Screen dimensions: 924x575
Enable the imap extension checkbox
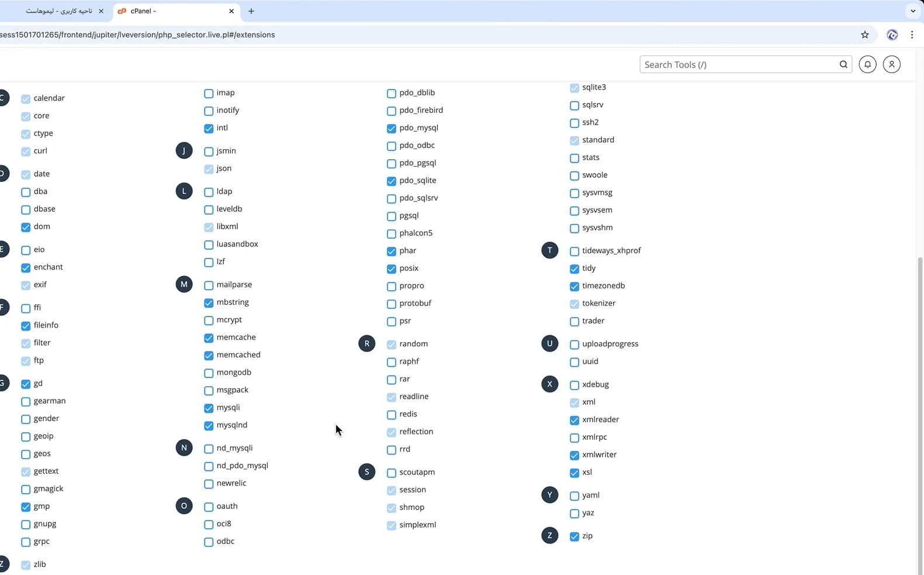(x=209, y=94)
